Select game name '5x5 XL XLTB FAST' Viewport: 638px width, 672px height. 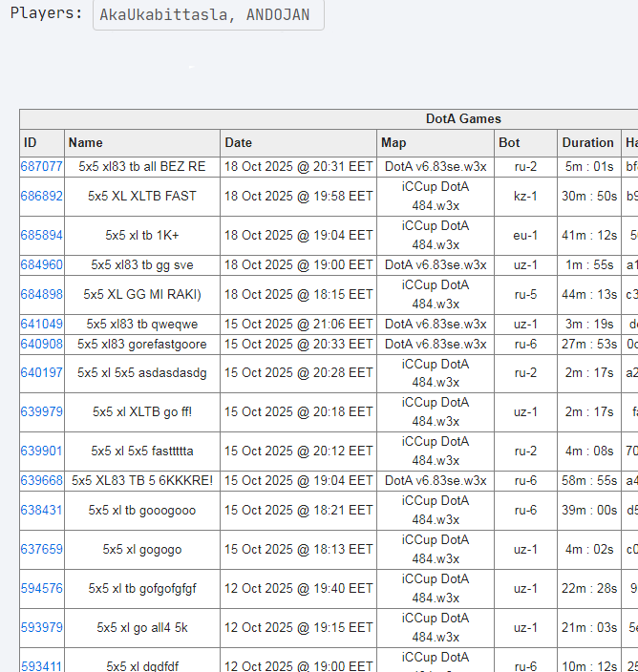click(x=142, y=196)
